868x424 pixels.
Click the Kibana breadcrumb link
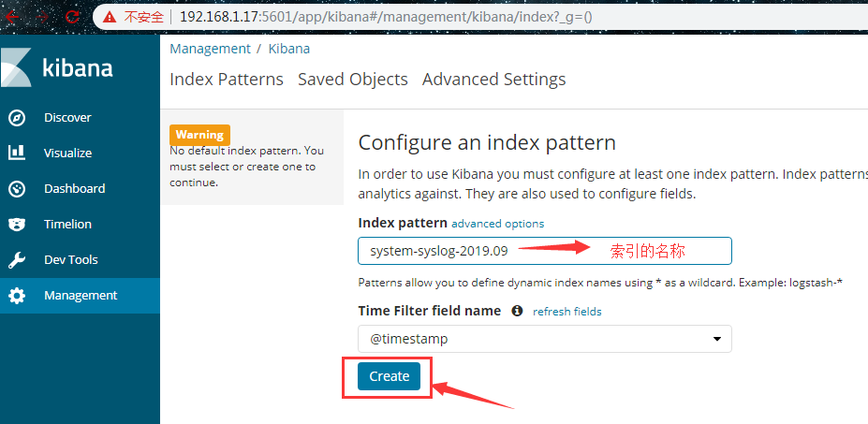click(289, 49)
